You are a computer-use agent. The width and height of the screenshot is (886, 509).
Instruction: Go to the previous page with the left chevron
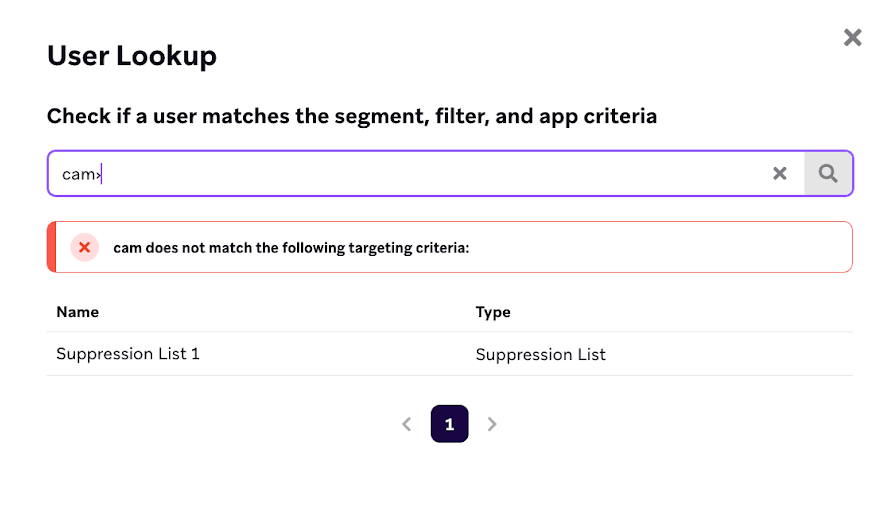point(407,424)
